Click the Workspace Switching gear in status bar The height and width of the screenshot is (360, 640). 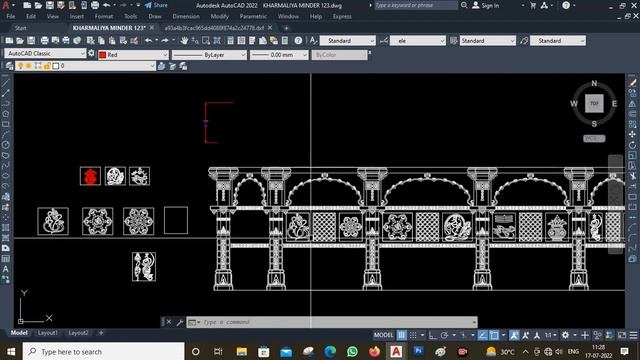click(565, 335)
